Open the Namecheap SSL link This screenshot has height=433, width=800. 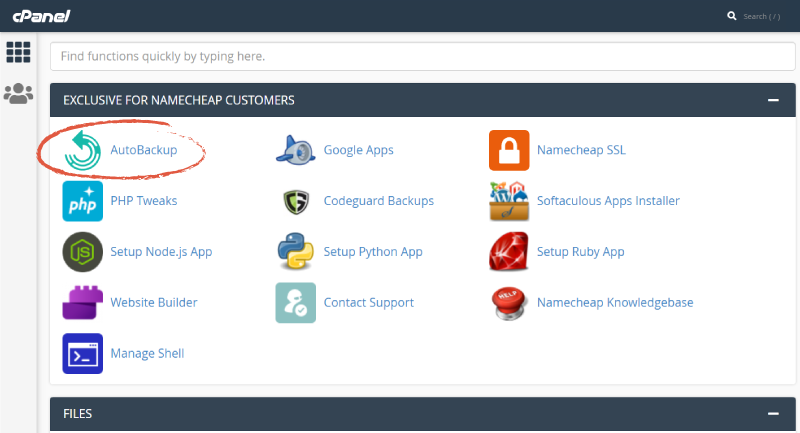[581, 150]
